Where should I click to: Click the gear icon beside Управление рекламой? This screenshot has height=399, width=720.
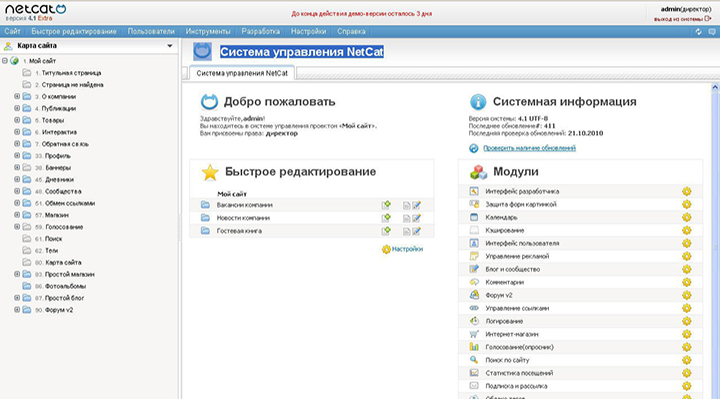pyautogui.click(x=686, y=256)
